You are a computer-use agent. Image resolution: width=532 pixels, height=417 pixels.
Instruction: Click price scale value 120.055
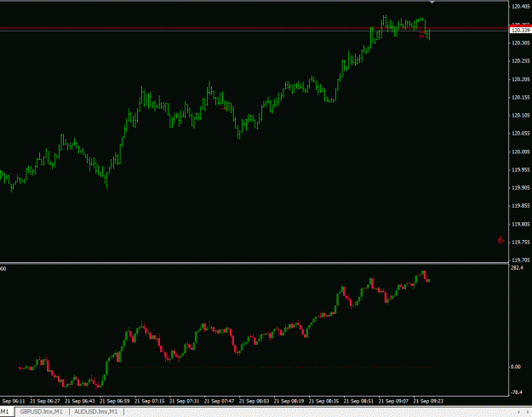521,134
